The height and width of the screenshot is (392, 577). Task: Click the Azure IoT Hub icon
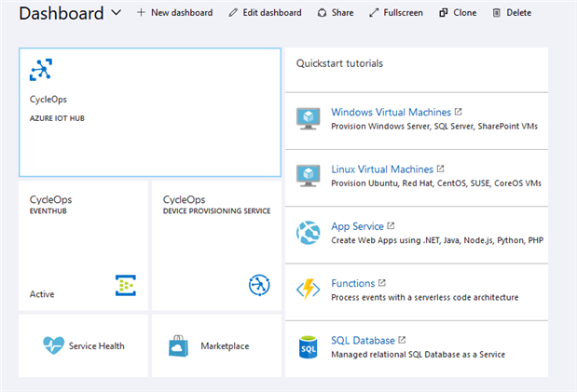click(41, 70)
